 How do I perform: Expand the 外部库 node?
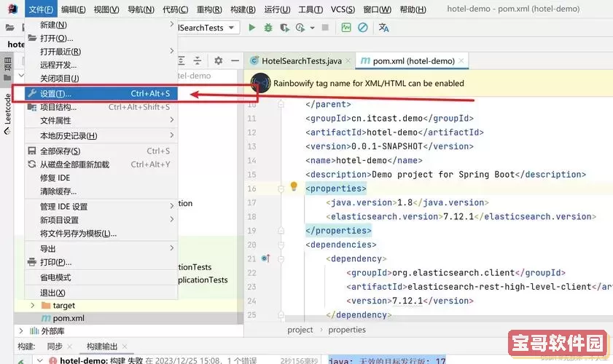[20, 331]
